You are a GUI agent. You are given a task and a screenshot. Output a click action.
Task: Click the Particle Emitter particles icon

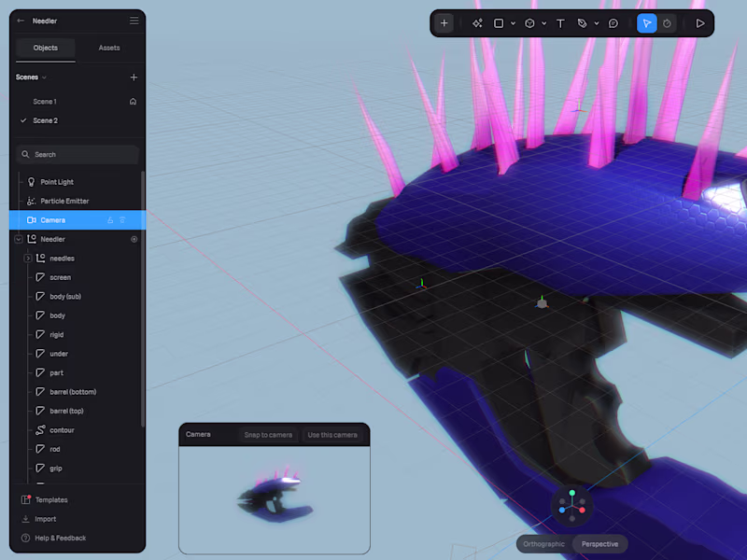pos(32,201)
